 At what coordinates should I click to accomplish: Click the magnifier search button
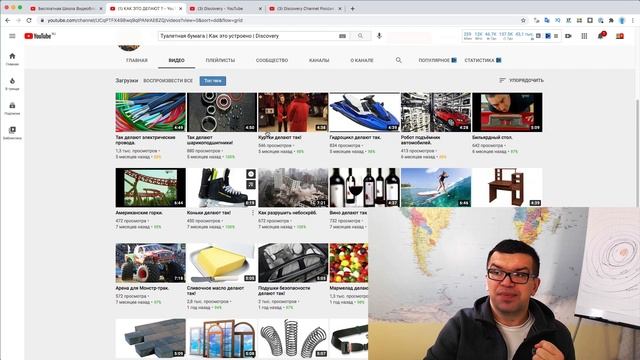click(360, 36)
